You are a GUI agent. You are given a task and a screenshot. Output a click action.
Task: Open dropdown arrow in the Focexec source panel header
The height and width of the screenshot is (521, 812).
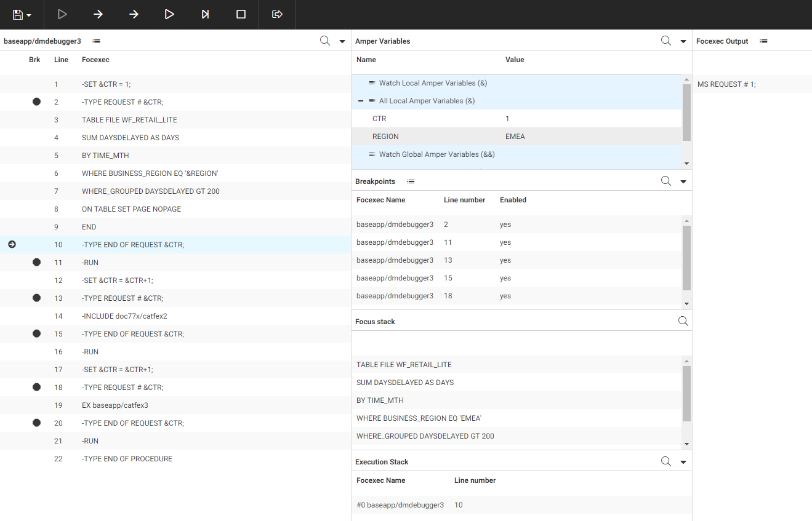(342, 42)
